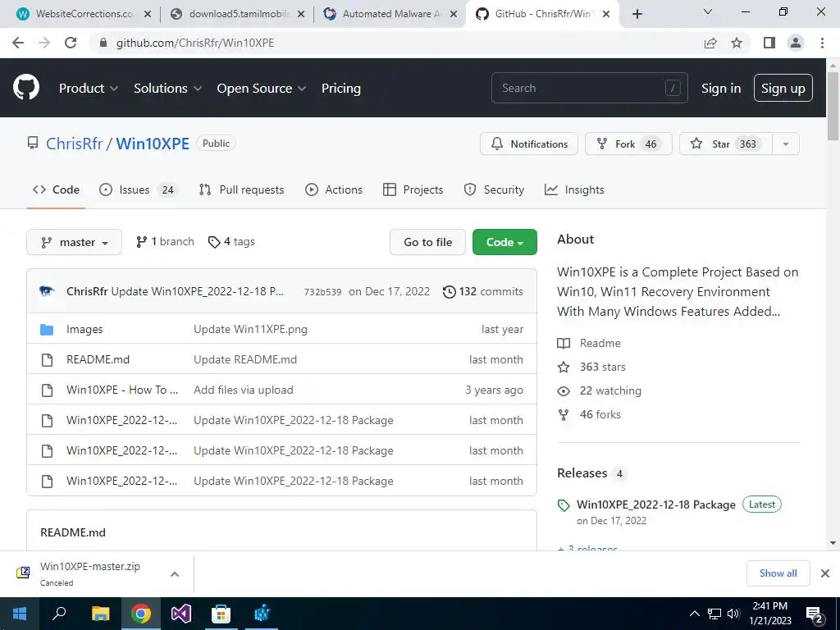Screen dimensions: 840x630
Task: Click the Notifications button
Action: [x=529, y=144]
